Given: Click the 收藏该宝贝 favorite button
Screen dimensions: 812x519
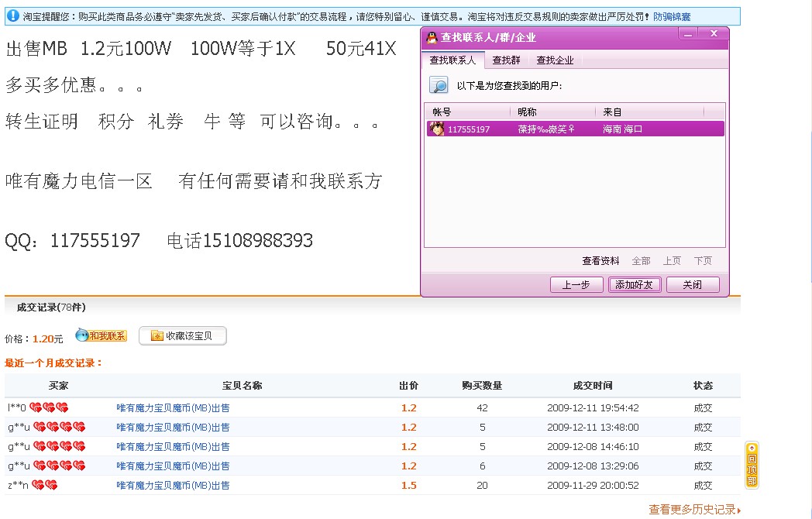Looking at the screenshot, I should coord(183,335).
